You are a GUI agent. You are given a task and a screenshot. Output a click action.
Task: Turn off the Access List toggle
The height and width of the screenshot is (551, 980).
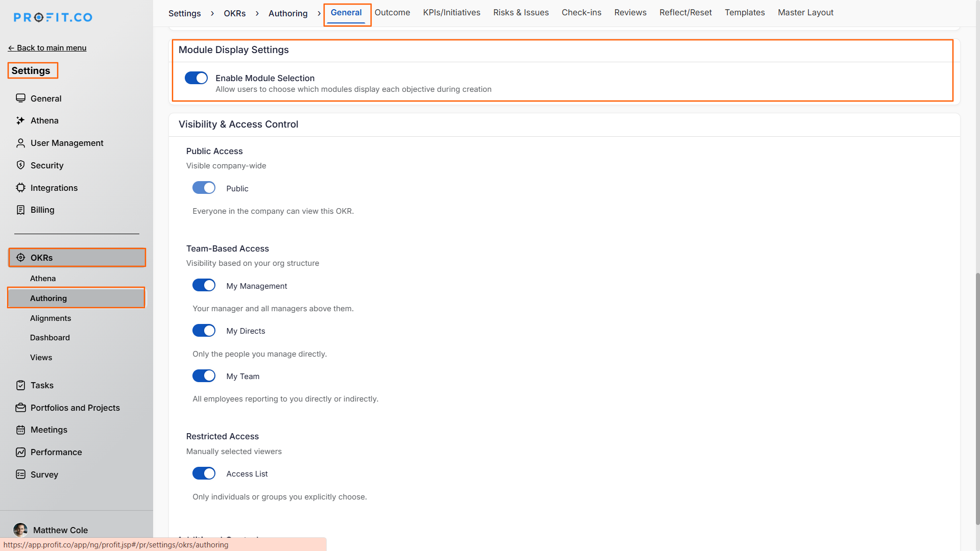pyautogui.click(x=204, y=473)
